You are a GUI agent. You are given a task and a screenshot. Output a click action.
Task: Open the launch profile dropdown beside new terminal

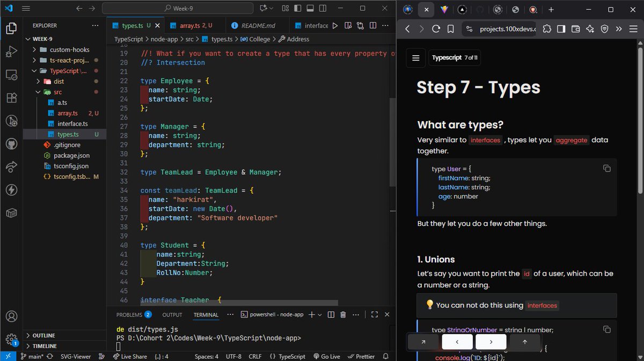[320, 315]
